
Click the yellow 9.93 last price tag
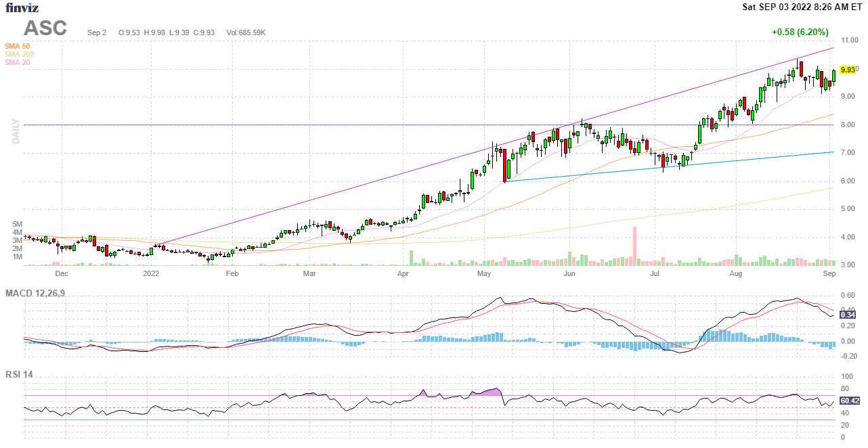pyautogui.click(x=847, y=70)
